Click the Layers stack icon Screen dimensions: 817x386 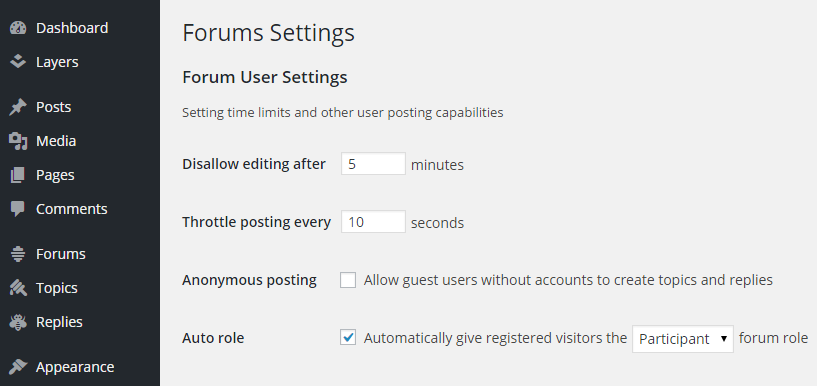18,61
